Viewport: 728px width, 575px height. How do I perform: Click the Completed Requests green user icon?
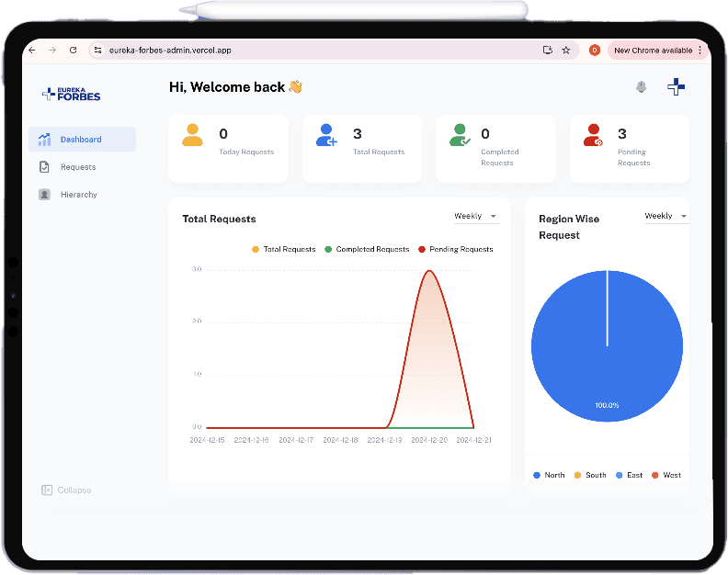(x=460, y=136)
